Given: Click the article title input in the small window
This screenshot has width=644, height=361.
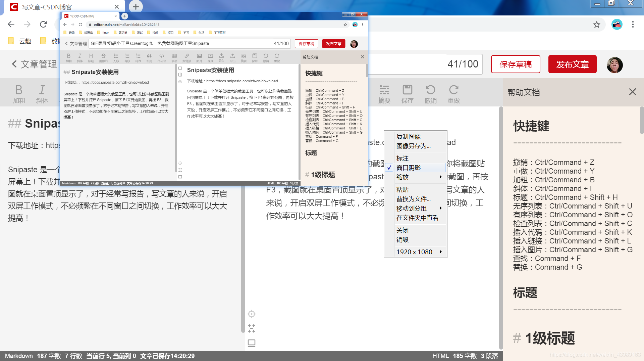Looking at the screenshot, I should (190, 44).
